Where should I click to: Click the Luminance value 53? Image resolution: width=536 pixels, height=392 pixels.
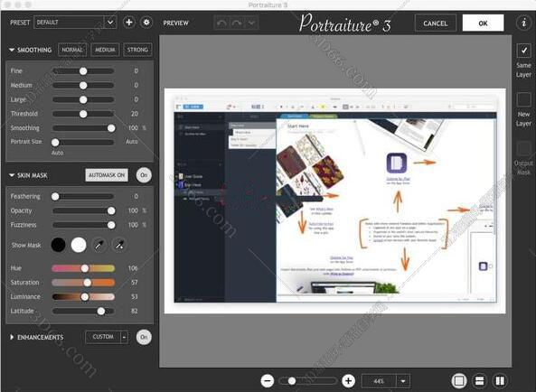135,297
